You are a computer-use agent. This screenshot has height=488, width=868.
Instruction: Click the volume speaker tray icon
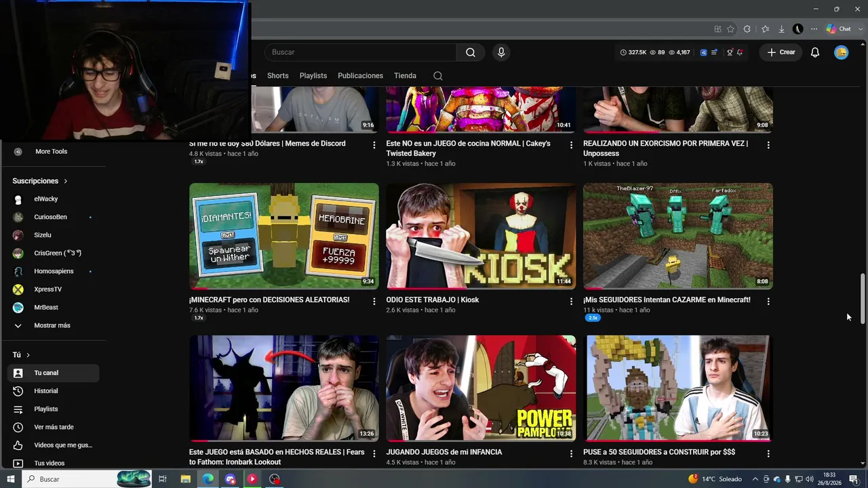click(x=808, y=479)
